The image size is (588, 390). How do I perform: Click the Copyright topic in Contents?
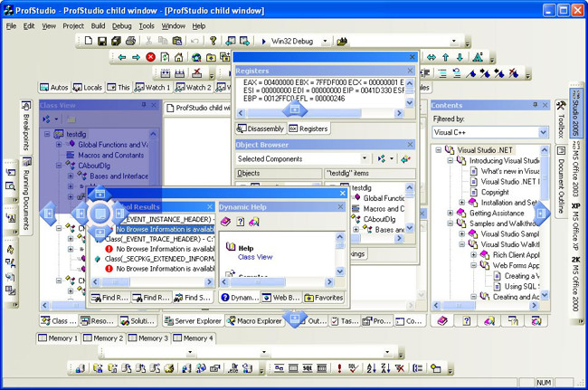point(495,192)
